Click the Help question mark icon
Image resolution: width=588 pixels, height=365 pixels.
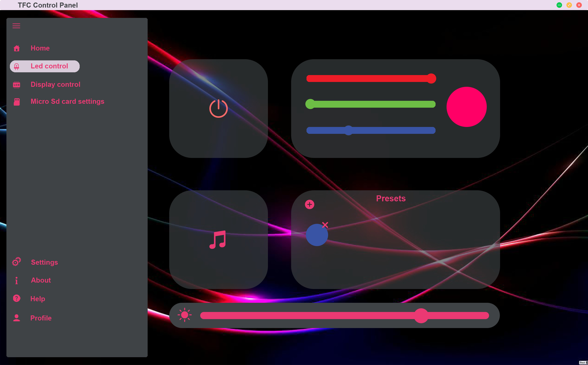[16, 298]
